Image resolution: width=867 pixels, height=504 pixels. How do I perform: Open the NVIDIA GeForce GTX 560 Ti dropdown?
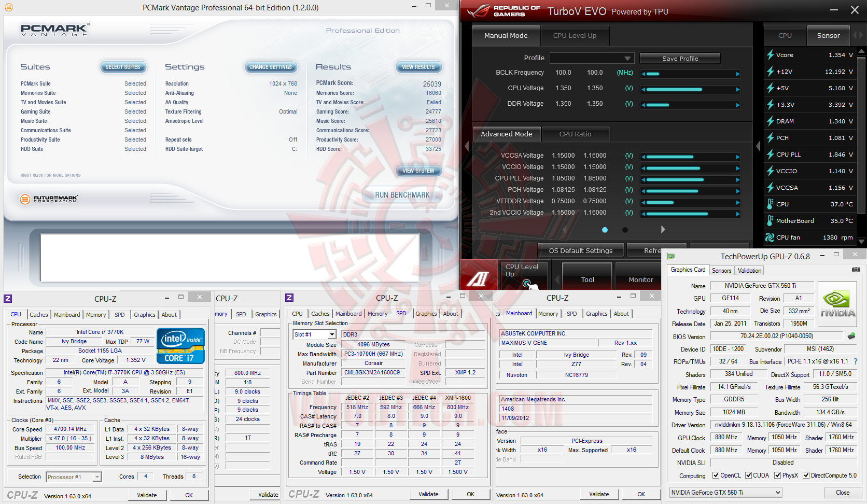pos(725,493)
